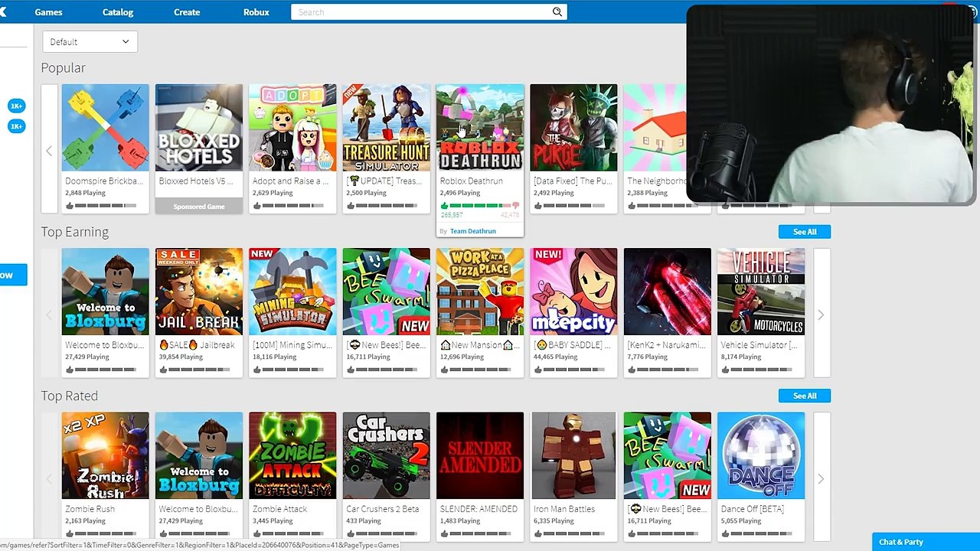Show previous Top Earning games arrow

click(49, 315)
